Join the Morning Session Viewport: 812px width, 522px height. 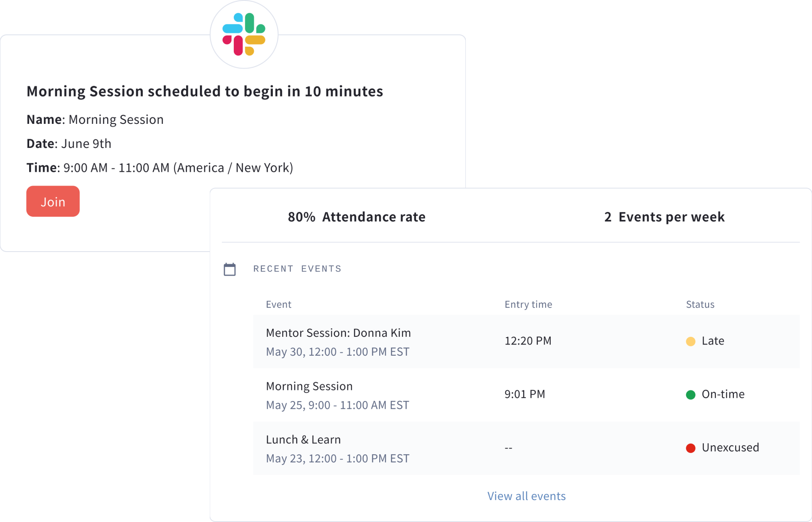(53, 201)
